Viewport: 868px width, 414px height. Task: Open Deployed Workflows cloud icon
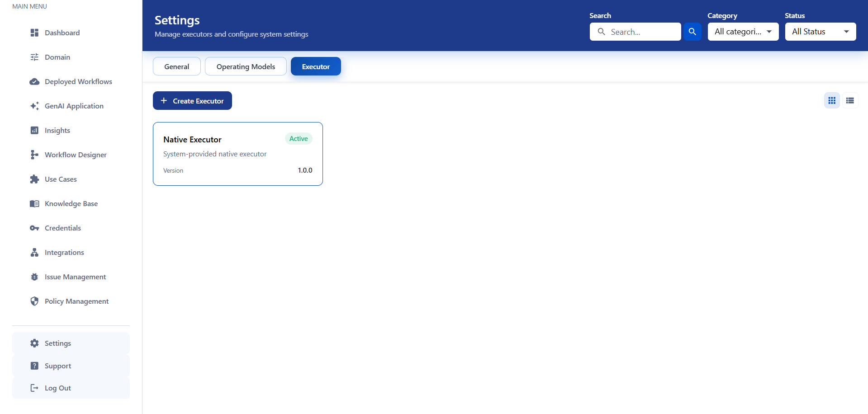pyautogui.click(x=34, y=81)
